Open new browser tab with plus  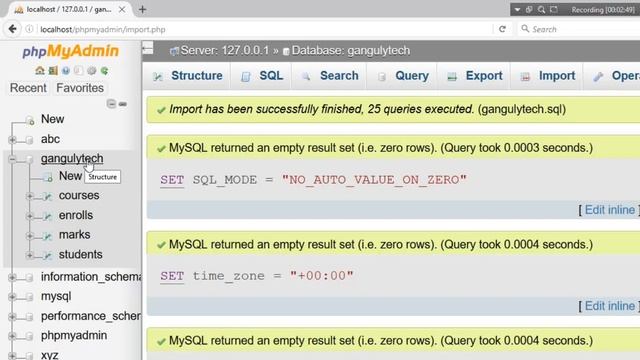pos(142,9)
